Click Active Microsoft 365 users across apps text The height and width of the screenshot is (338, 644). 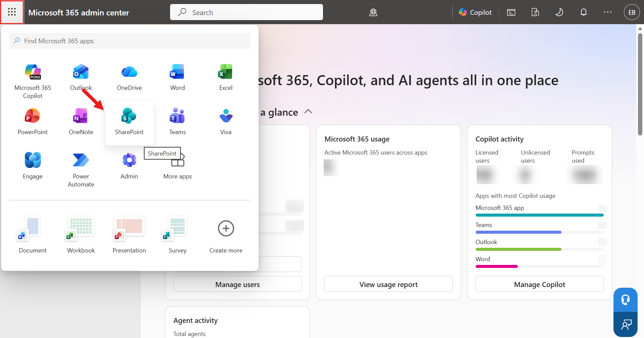376,153
